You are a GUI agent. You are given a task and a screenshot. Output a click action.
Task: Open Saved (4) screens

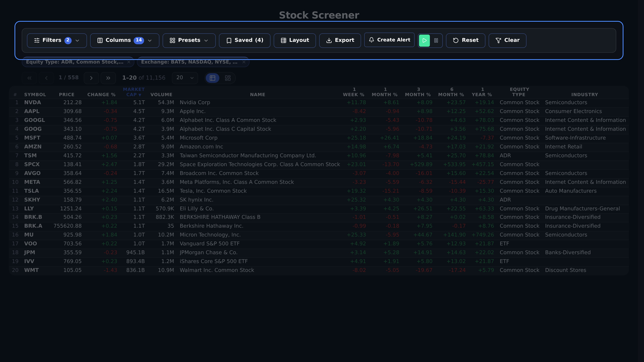(x=245, y=40)
